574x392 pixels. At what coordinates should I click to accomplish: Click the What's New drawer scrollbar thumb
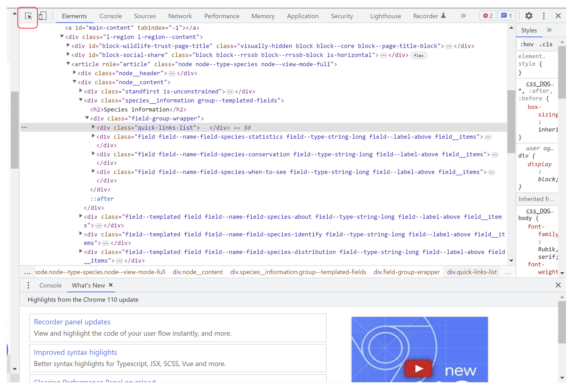tap(562, 322)
